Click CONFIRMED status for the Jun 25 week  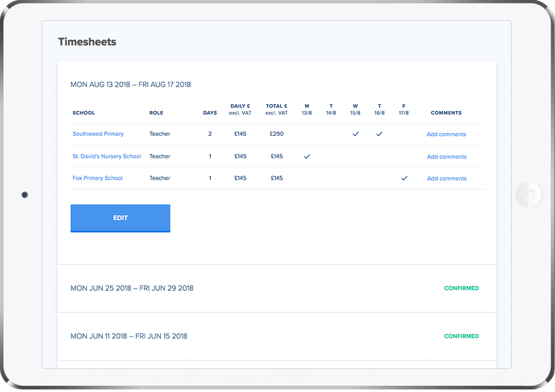tap(461, 288)
